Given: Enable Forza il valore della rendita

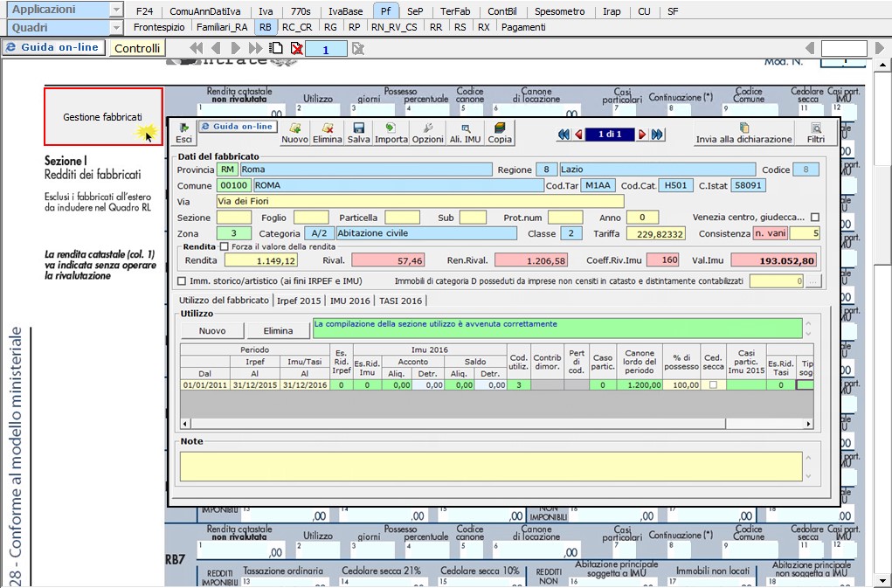Looking at the screenshot, I should 225,246.
